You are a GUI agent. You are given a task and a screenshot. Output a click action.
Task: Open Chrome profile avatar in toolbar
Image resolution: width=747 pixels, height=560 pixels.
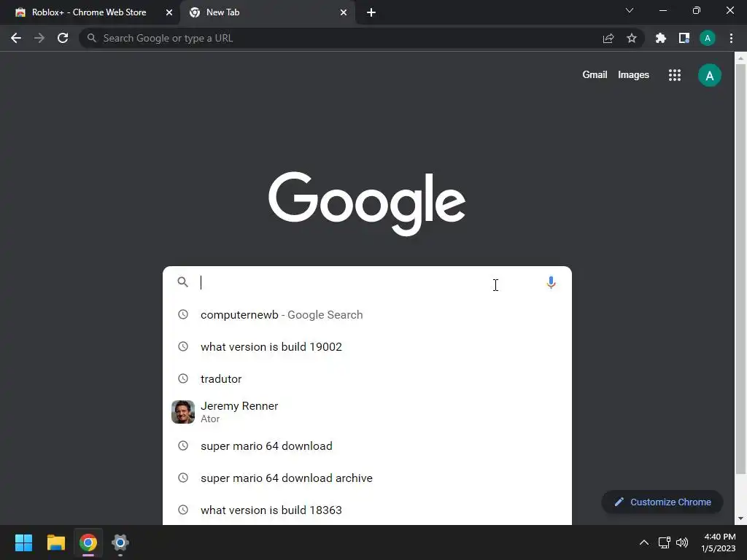coord(708,38)
